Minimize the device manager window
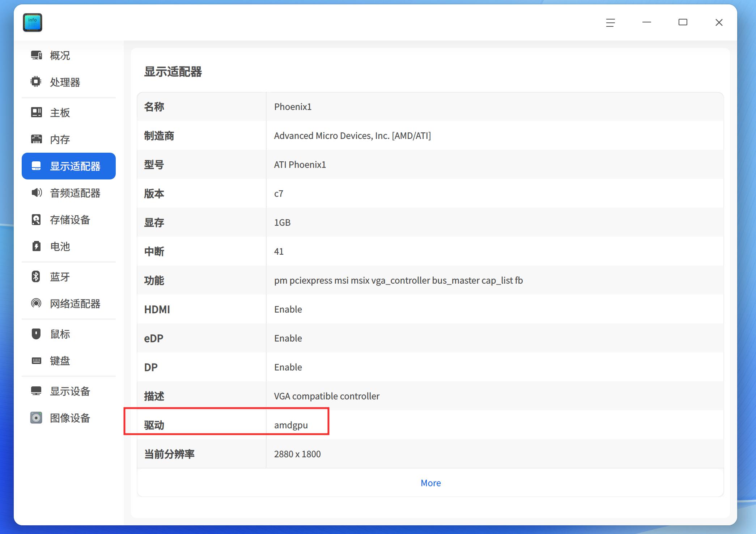Screen dimensions: 756x534 tap(647, 22)
